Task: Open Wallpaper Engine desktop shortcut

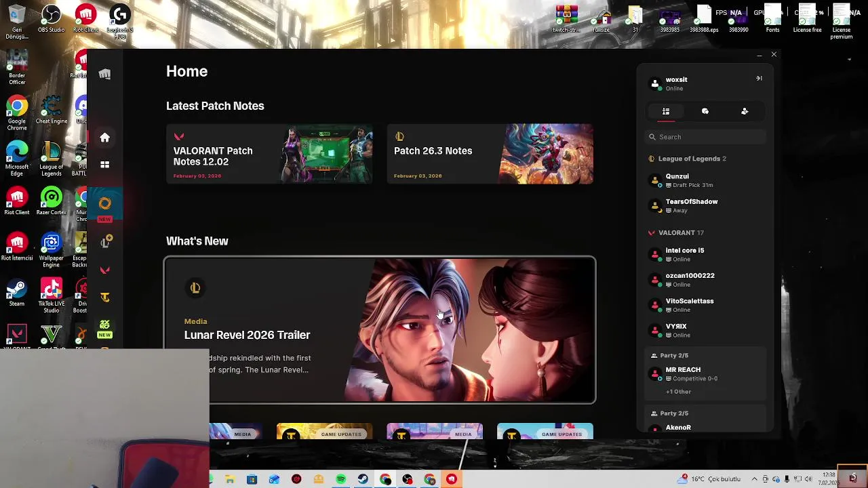Action: coord(51,251)
